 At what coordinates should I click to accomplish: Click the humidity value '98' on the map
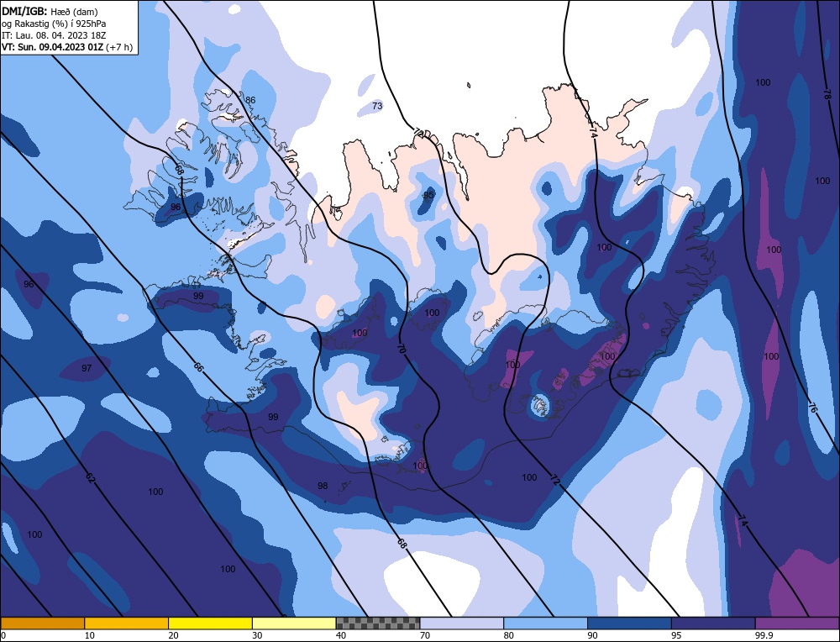click(322, 486)
